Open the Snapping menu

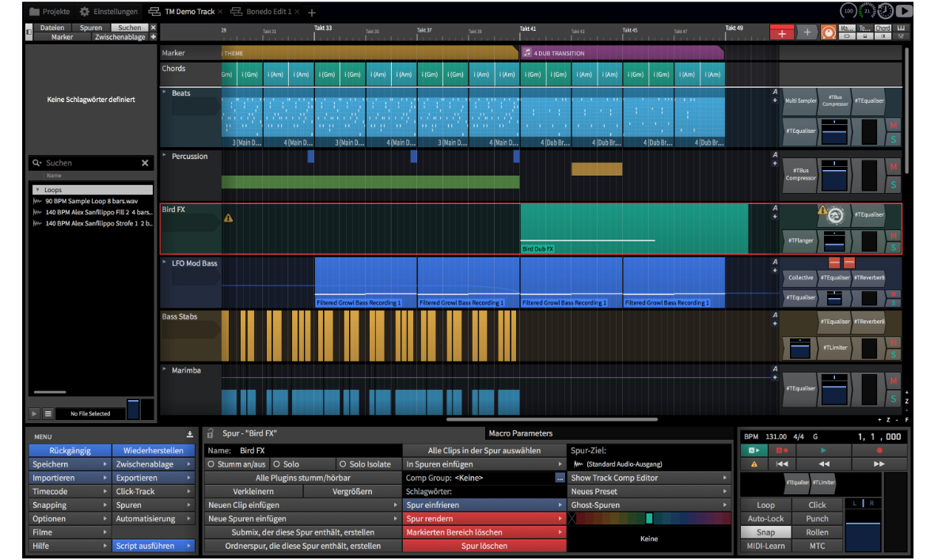(70, 505)
